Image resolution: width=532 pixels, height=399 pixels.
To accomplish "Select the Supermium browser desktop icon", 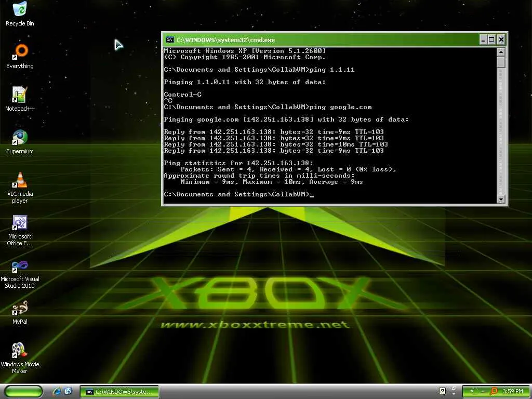I will [x=20, y=142].
